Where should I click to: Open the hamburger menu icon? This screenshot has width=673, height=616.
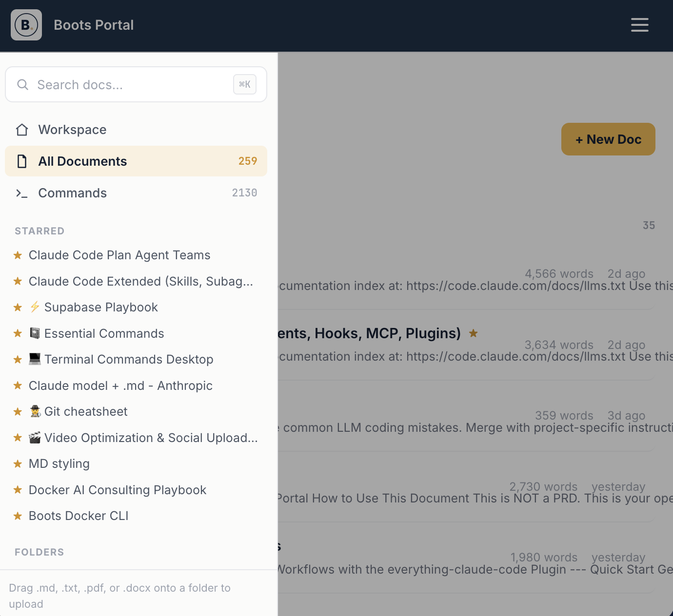pos(639,25)
